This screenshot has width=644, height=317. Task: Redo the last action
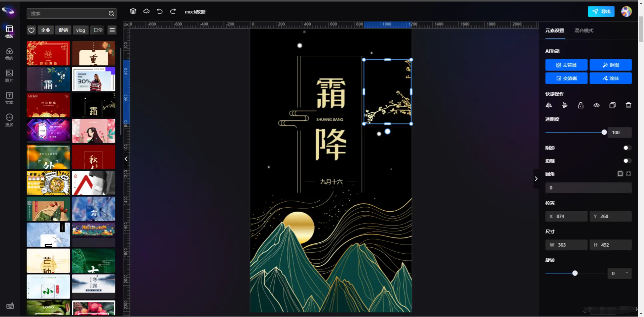(173, 11)
